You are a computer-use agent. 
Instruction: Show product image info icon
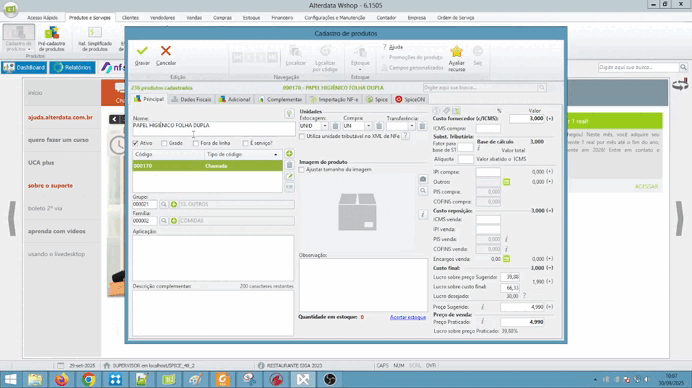(x=423, y=214)
